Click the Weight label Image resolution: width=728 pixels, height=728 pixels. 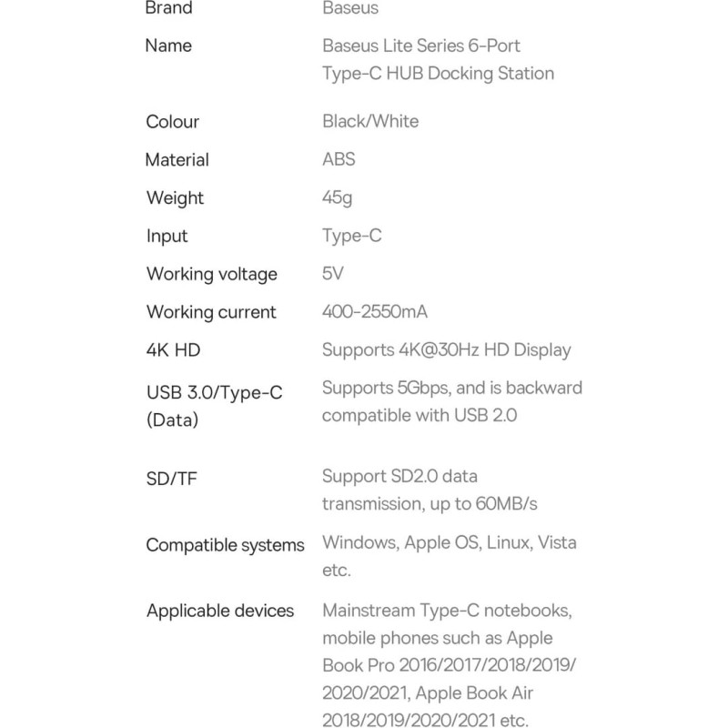pos(175,198)
